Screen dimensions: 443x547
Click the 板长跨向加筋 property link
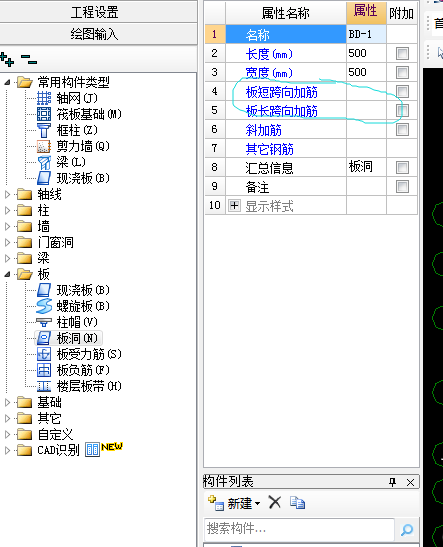click(x=281, y=111)
